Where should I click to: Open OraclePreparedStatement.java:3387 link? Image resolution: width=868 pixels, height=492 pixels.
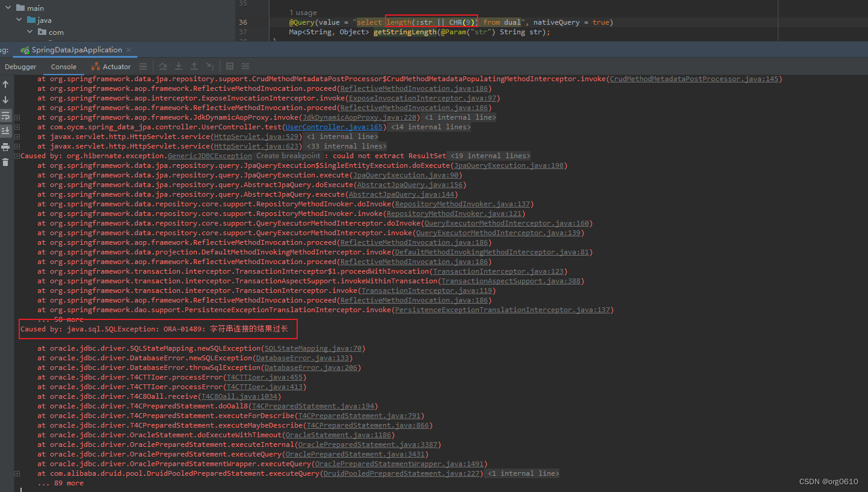pyautogui.click(x=368, y=444)
